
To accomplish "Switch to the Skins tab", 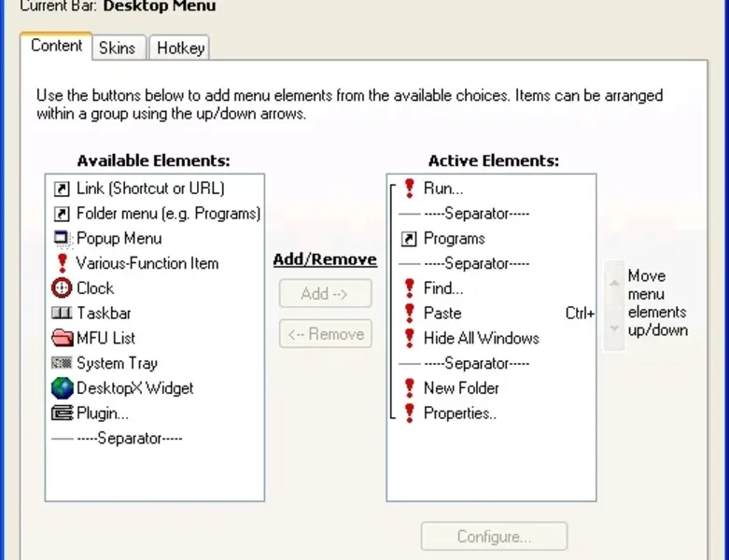I will [117, 48].
